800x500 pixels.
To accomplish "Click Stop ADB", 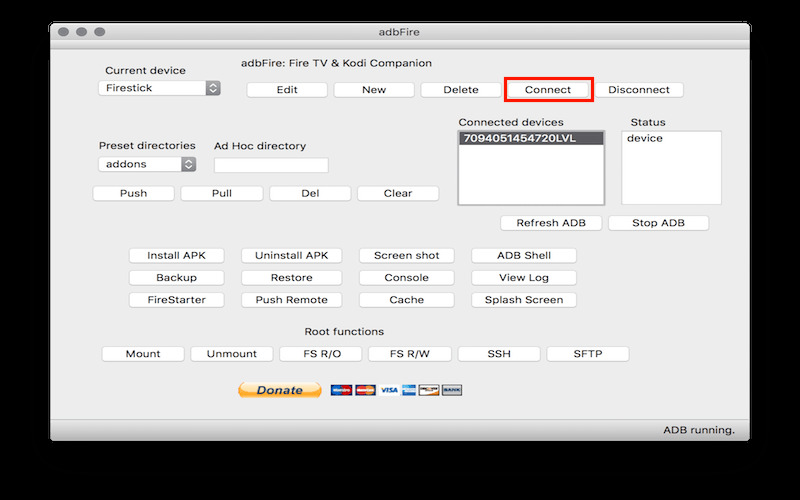I will (658, 223).
